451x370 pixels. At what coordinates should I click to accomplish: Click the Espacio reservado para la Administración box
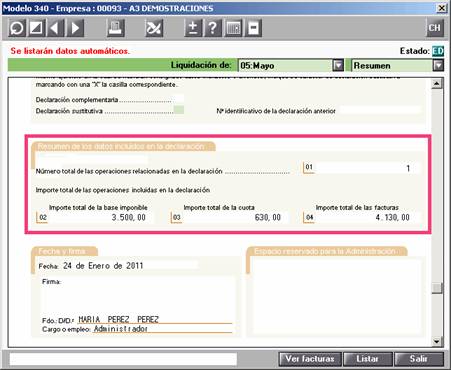point(335,297)
